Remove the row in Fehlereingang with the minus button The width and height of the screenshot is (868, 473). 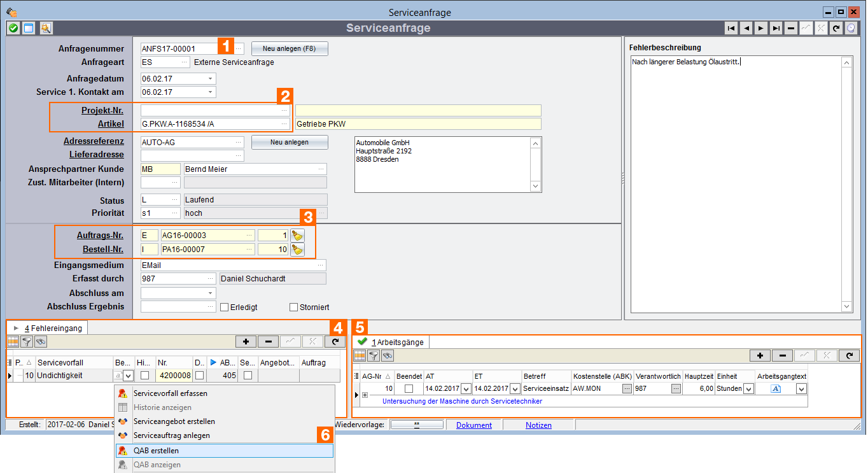point(268,342)
